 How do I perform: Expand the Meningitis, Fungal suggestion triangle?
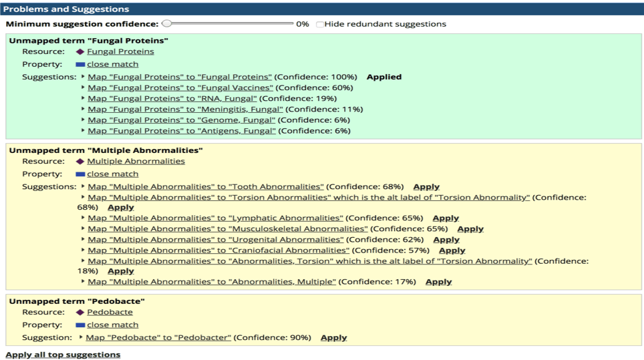(x=83, y=109)
